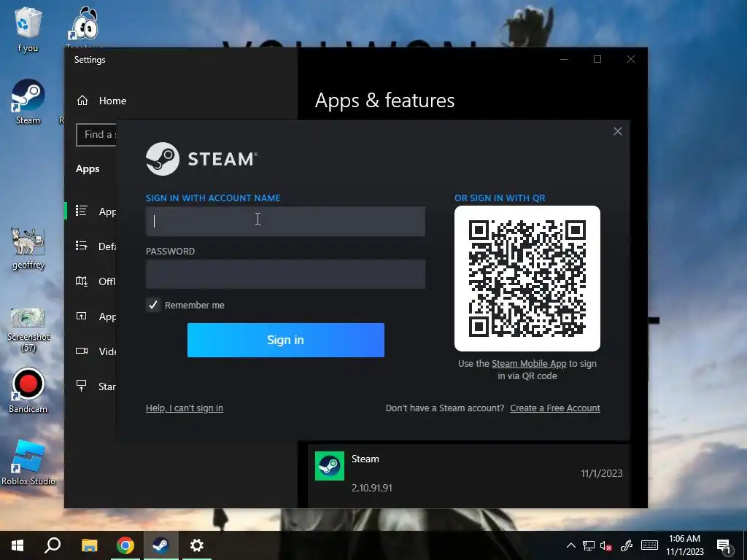The image size is (747, 560).
Task: Focus the account name input field
Action: coord(285,221)
